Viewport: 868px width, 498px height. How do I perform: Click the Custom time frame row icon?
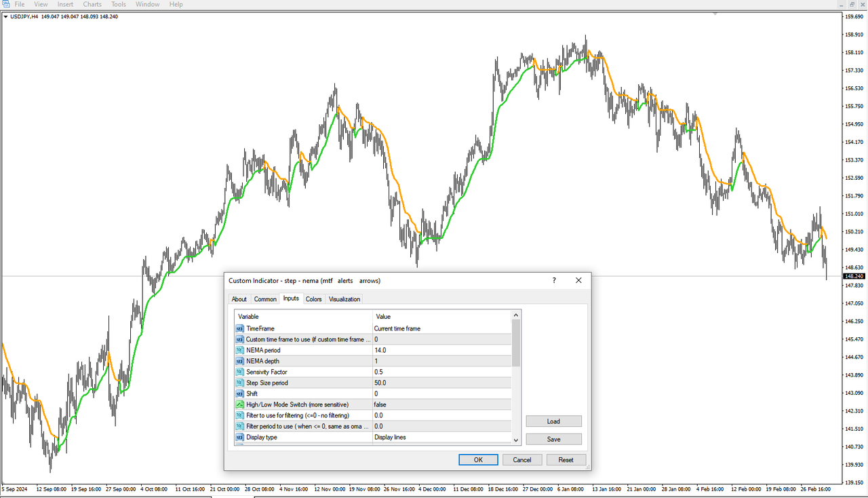(239, 339)
